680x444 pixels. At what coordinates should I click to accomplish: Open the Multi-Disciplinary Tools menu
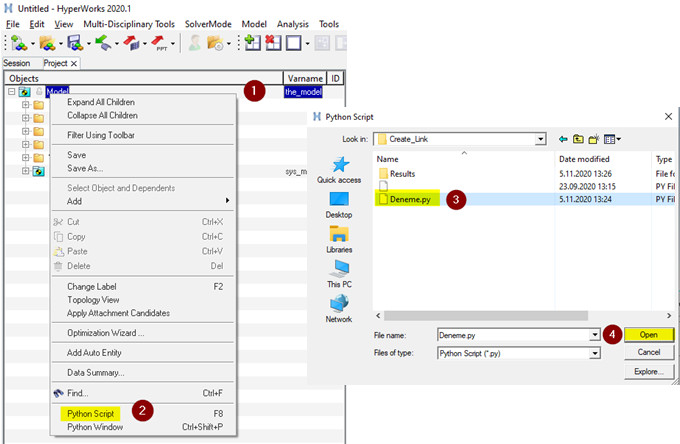(x=129, y=24)
